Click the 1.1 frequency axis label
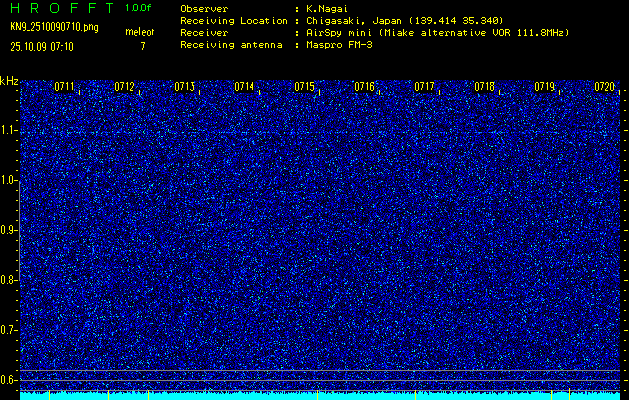Viewport: 629px width, 400px height. [9, 130]
